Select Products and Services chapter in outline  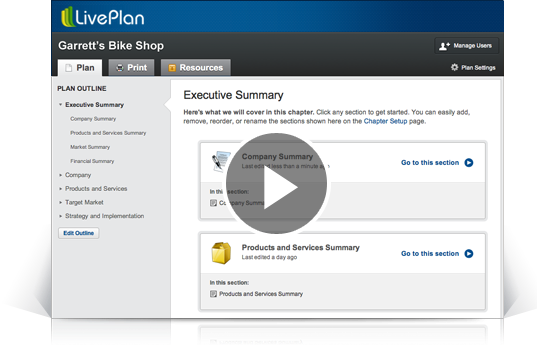click(x=96, y=189)
